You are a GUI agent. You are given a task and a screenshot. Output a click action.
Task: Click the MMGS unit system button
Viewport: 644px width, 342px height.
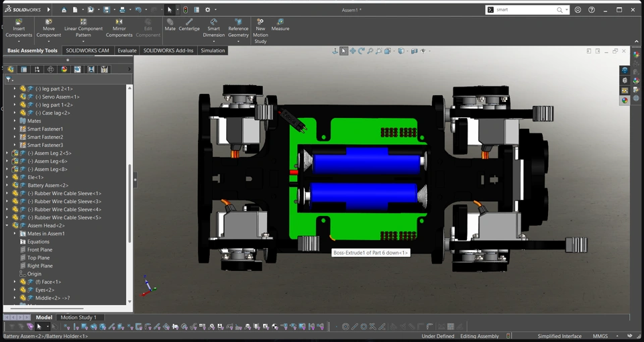602,336
